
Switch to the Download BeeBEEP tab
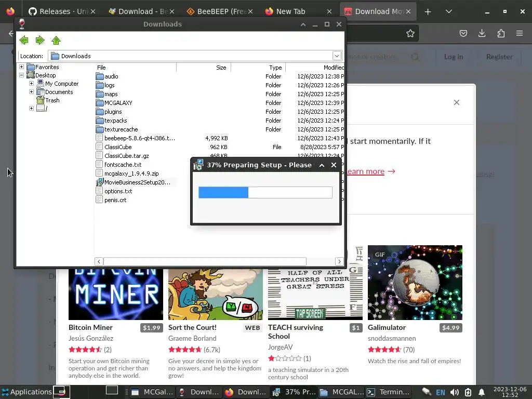point(141,11)
